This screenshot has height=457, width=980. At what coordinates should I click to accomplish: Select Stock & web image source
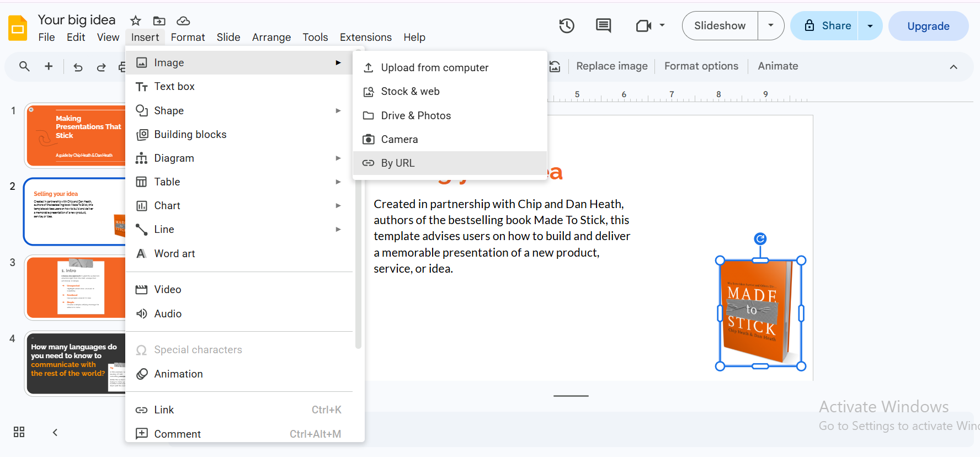[x=450, y=92]
